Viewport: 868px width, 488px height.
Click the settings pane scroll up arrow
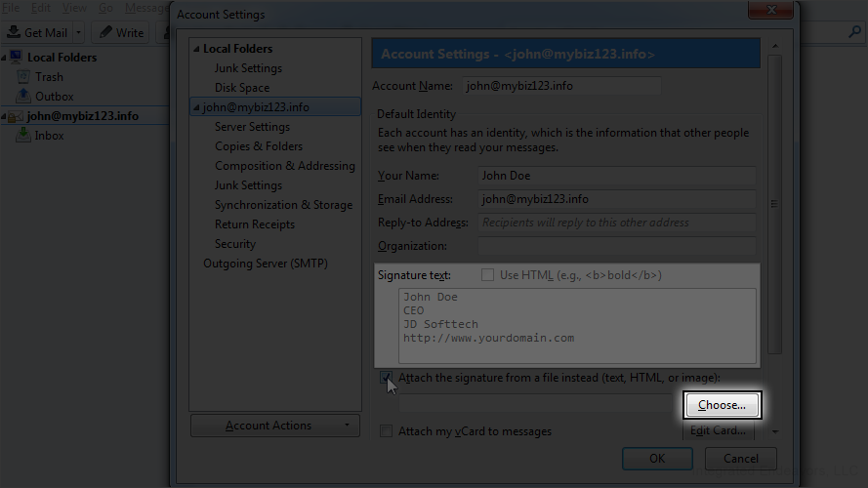coord(775,46)
